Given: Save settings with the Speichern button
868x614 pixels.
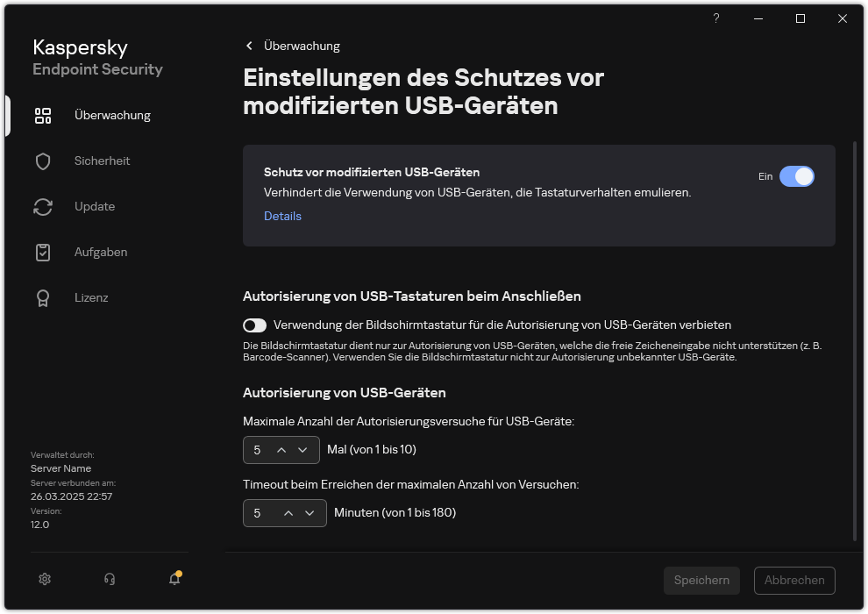Looking at the screenshot, I should [x=701, y=580].
